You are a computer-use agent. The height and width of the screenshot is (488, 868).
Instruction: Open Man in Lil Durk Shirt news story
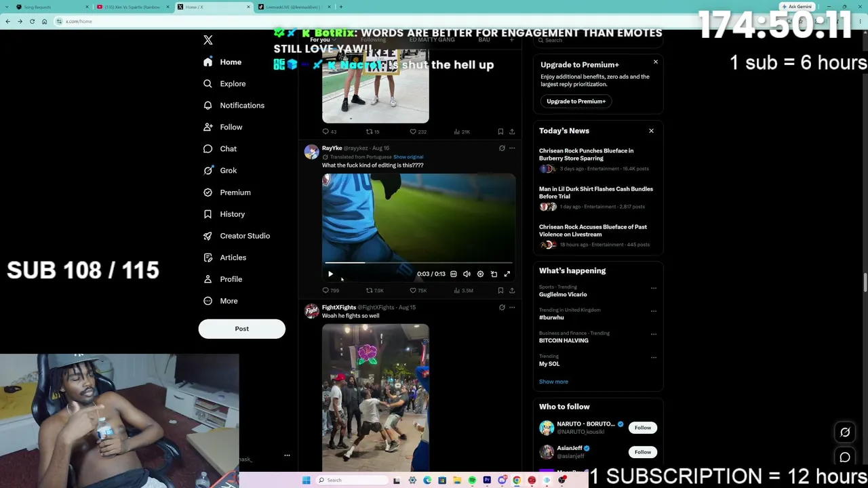[597, 198]
